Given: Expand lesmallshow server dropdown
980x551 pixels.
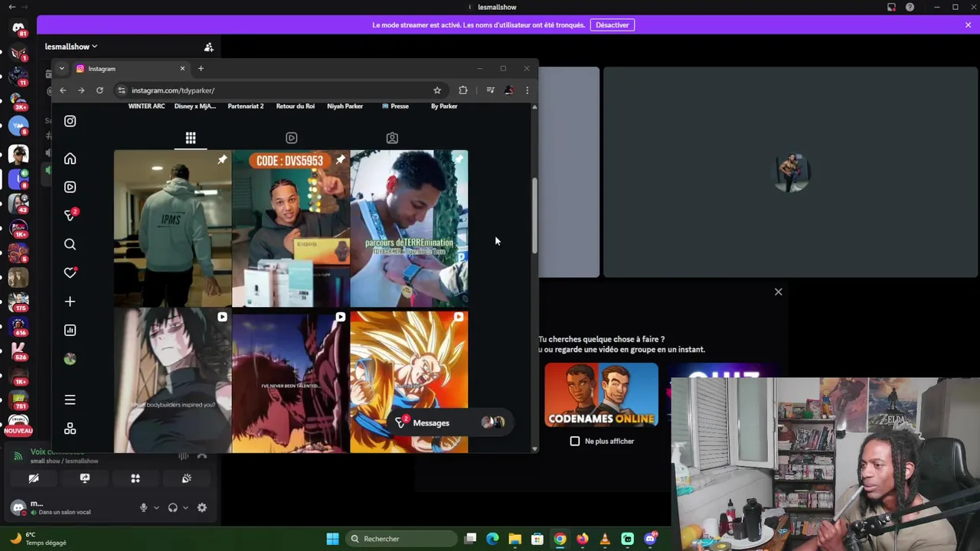Looking at the screenshot, I should [x=71, y=47].
